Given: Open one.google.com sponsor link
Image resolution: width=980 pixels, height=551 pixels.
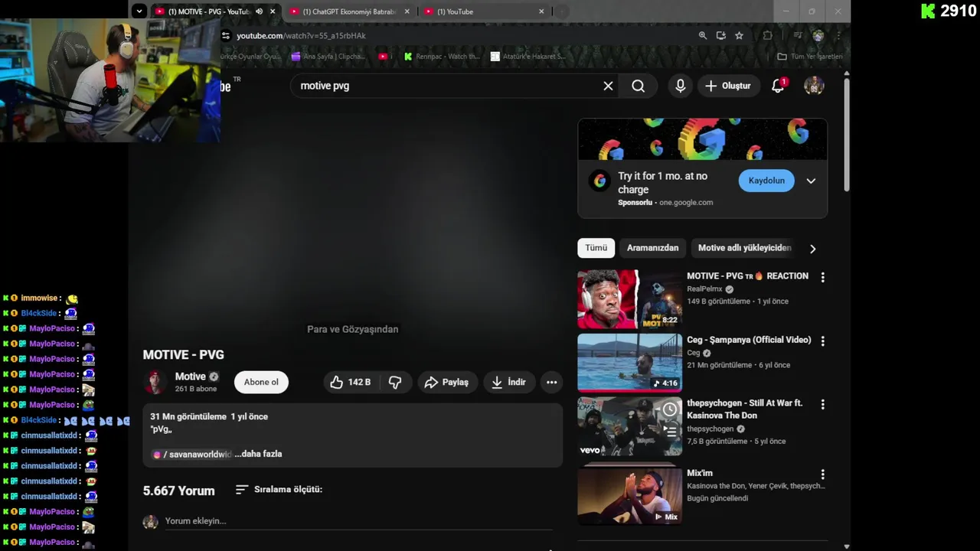Looking at the screenshot, I should point(686,203).
